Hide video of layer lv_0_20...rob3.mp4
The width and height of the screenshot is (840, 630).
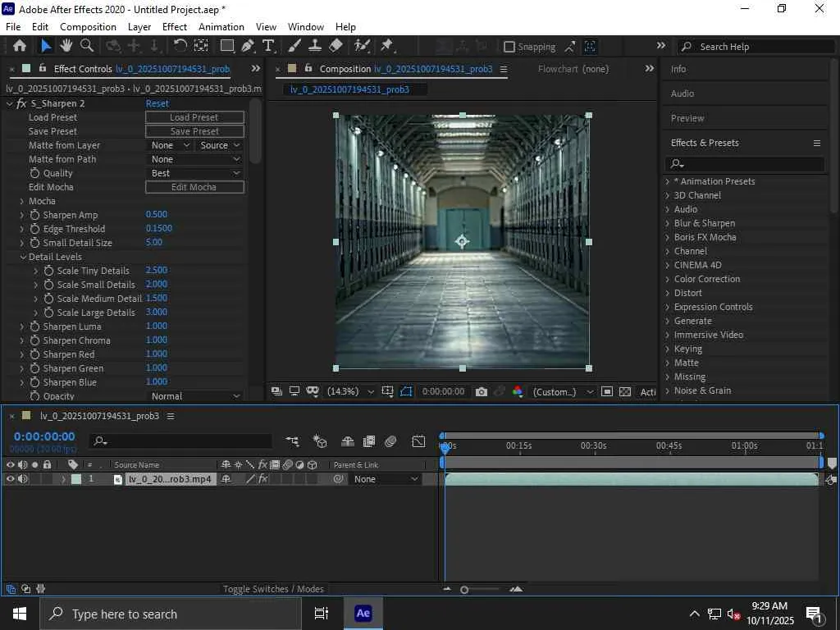click(11, 479)
